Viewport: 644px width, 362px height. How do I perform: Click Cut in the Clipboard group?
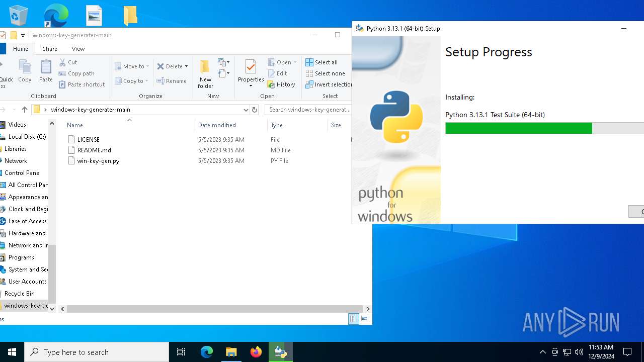[68, 62]
